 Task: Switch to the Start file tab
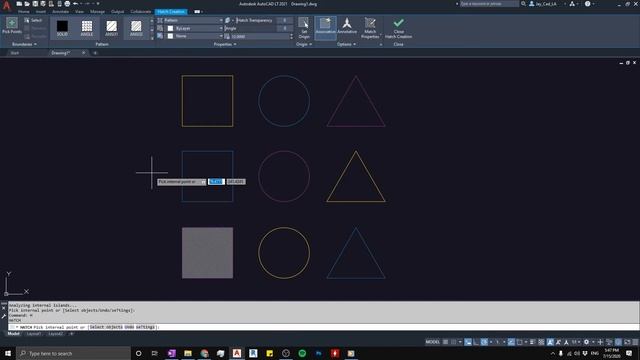pyautogui.click(x=15, y=53)
